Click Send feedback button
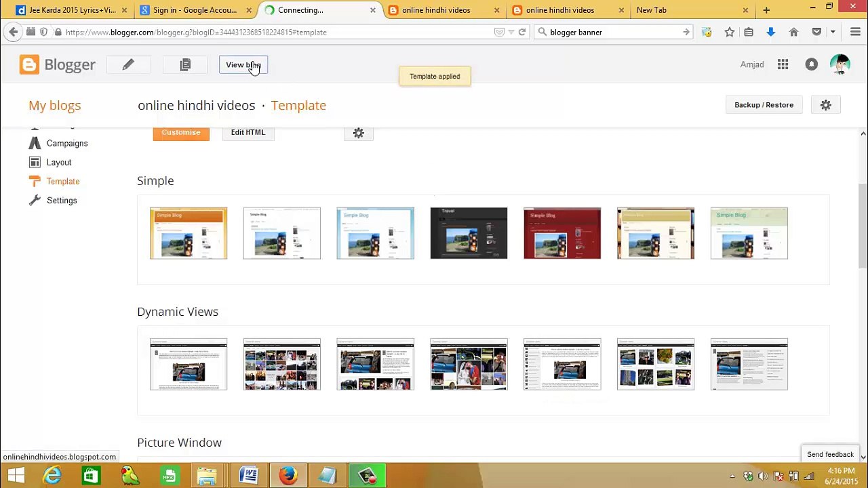 pos(830,455)
